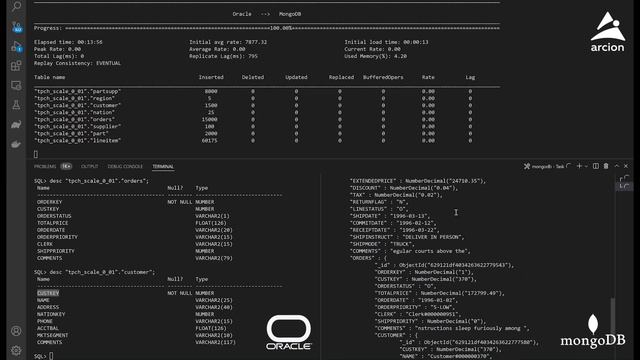Click "Elapsed time: 00:13:56" text
This screenshot has height=360, width=640.
click(x=68, y=42)
